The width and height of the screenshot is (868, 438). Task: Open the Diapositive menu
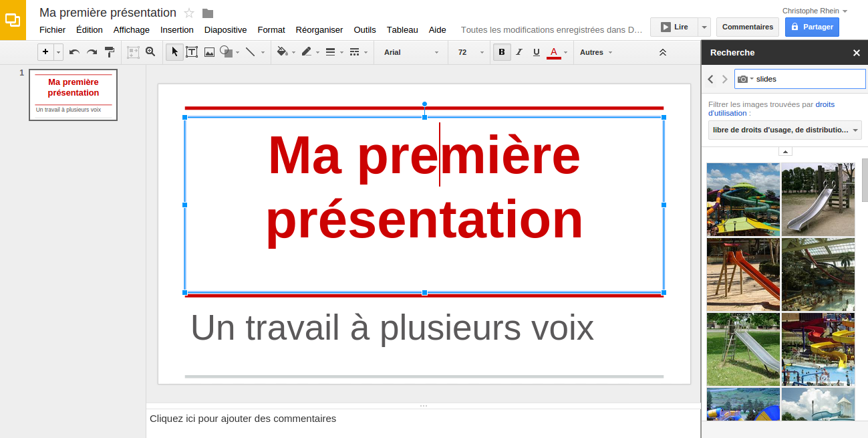point(225,29)
